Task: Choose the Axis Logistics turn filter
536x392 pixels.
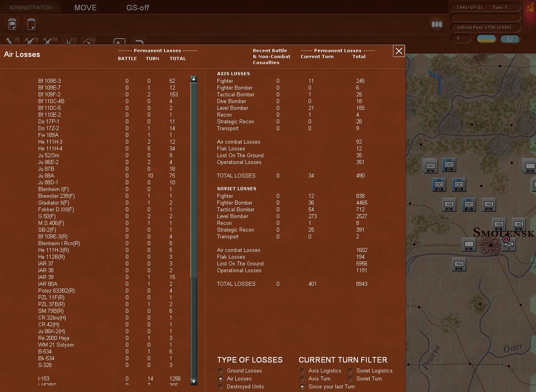Action: 321,371
